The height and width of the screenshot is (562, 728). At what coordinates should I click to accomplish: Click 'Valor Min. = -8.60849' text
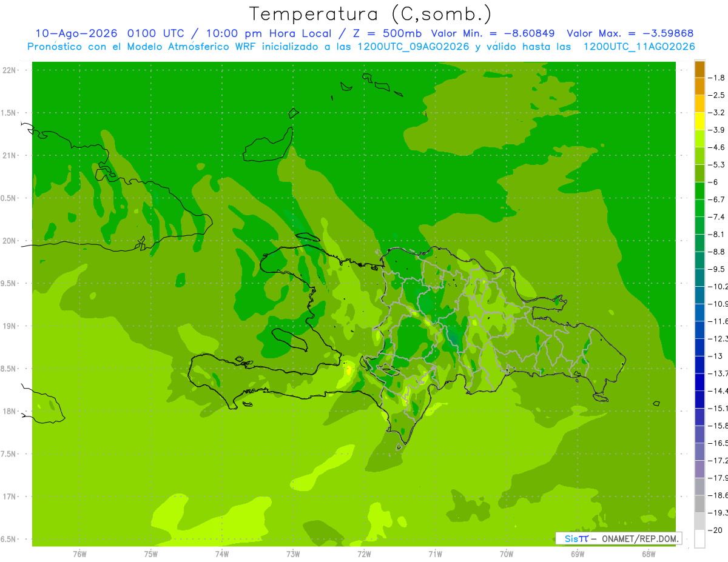point(494,33)
